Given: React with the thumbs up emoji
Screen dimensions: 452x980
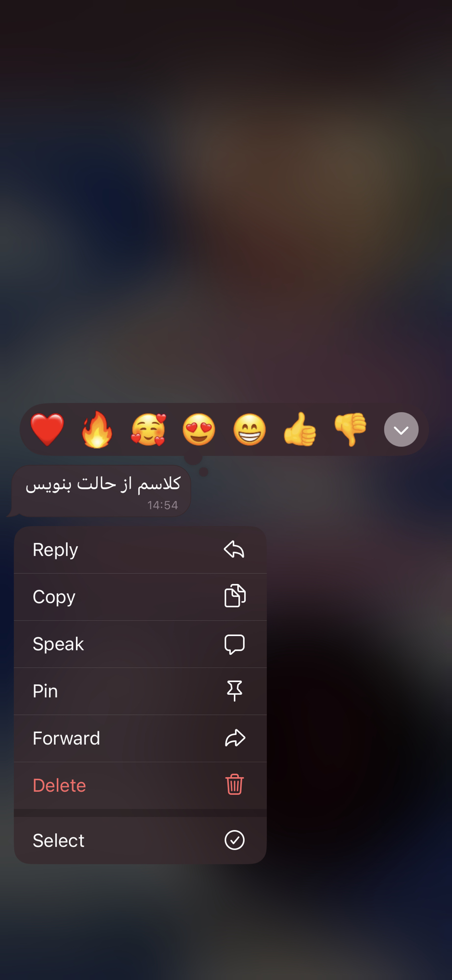Looking at the screenshot, I should pos(300,430).
